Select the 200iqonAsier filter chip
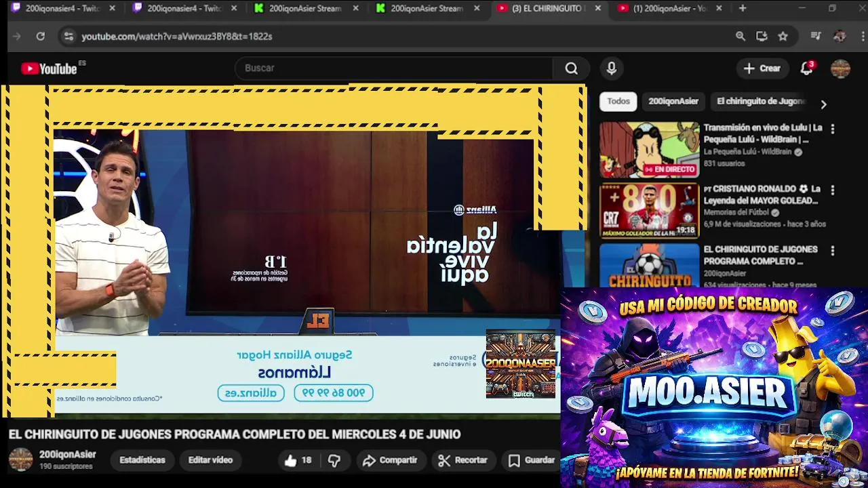Viewport: 868px width, 488px height. (x=673, y=101)
